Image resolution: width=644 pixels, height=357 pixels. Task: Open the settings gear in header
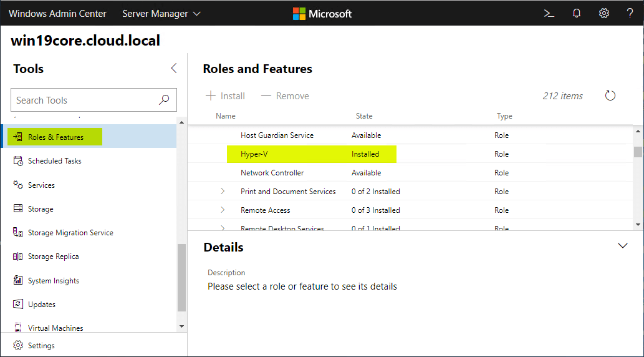tap(603, 14)
